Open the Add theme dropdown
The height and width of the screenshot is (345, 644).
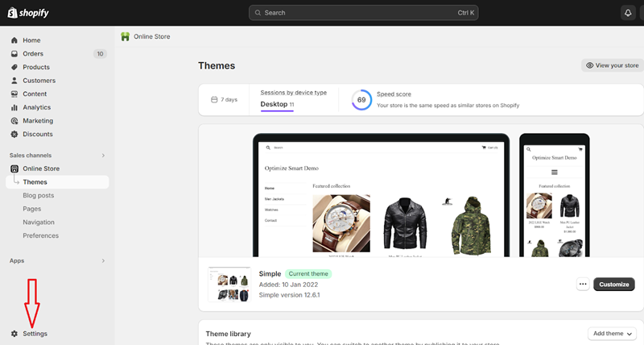(612, 334)
